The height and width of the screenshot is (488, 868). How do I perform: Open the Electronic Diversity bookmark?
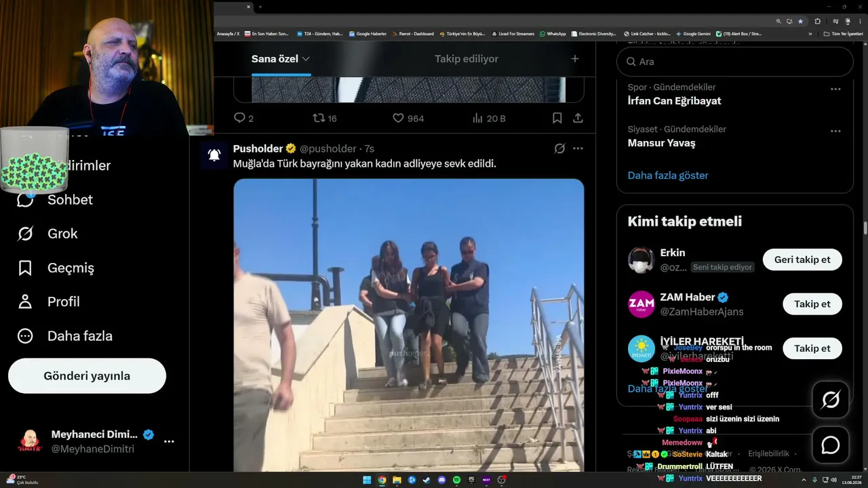tap(593, 34)
